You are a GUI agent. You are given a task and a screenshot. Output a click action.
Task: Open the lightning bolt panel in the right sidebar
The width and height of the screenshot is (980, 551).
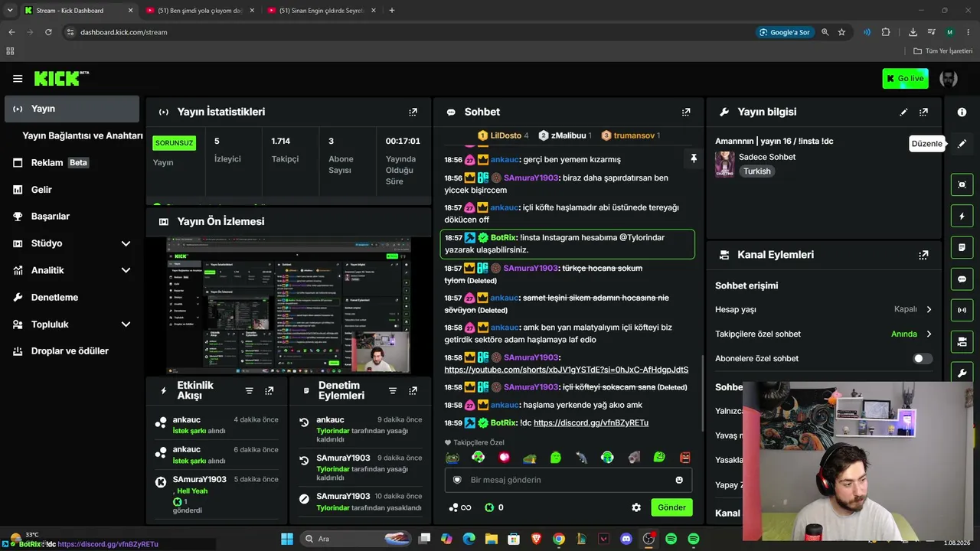[x=962, y=217]
